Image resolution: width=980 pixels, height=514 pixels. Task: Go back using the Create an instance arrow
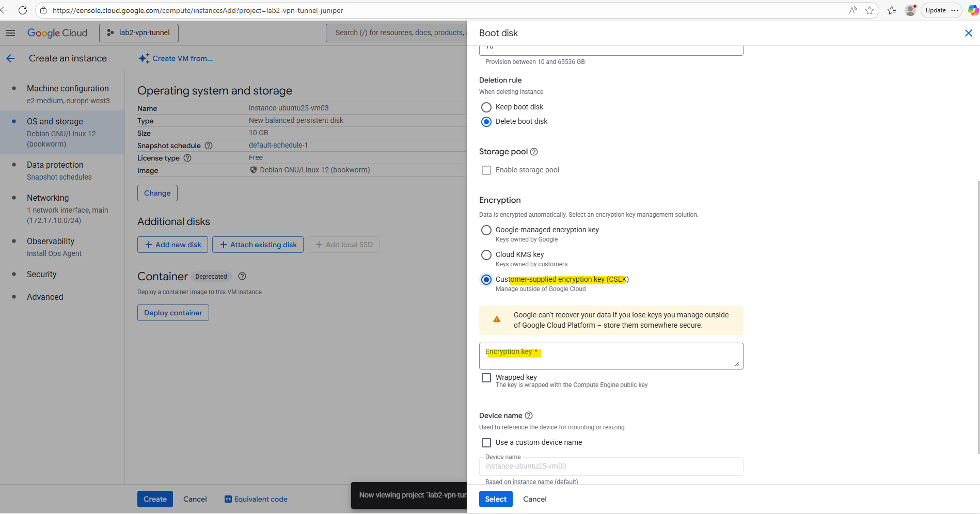pyautogui.click(x=10, y=58)
